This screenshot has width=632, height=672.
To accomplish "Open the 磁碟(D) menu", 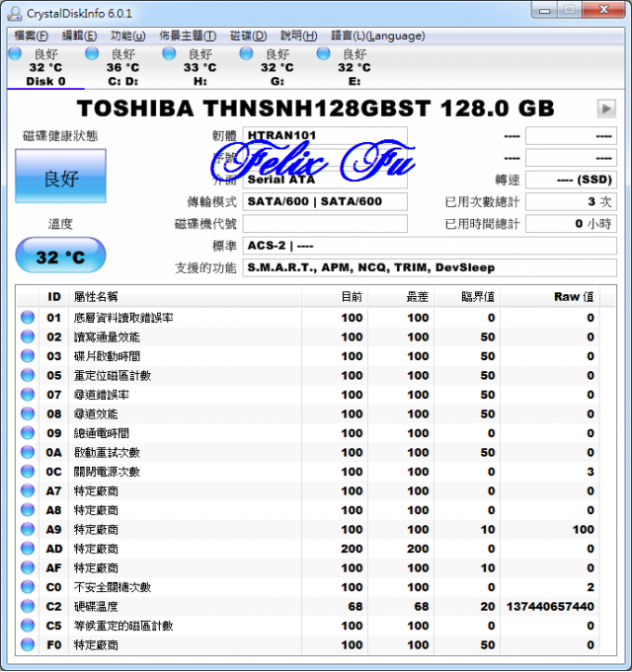I will 248,36.
